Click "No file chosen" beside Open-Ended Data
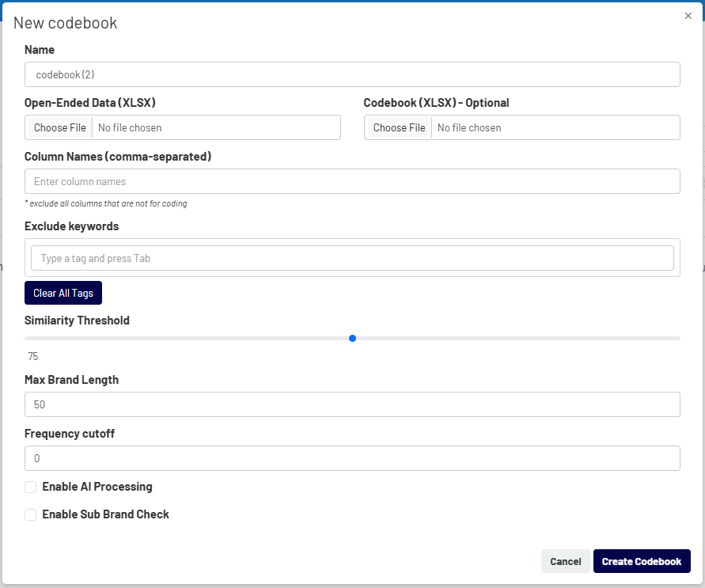705x588 pixels. point(130,128)
